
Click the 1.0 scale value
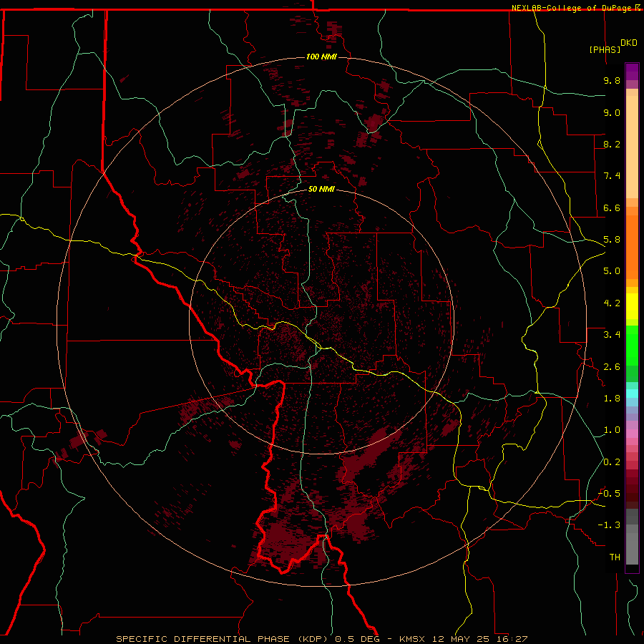click(612, 430)
